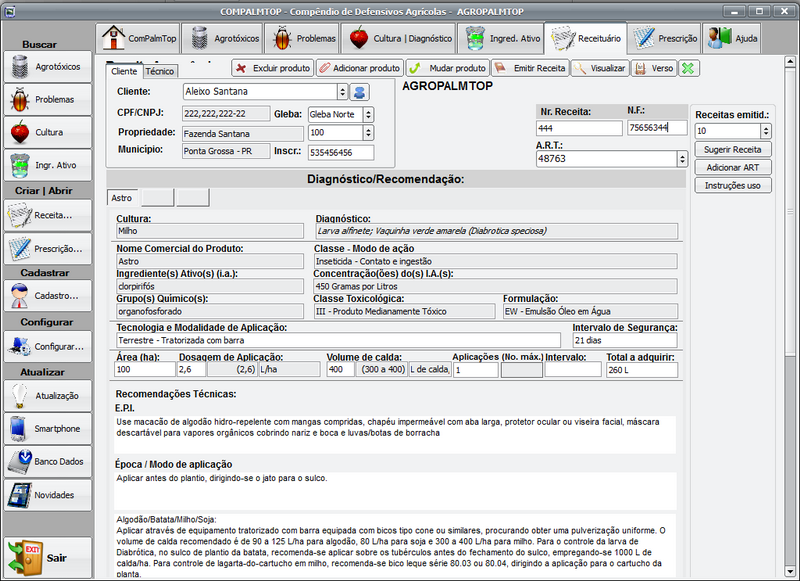
Task: Click the Instruções uso button
Action: pyautogui.click(x=733, y=186)
